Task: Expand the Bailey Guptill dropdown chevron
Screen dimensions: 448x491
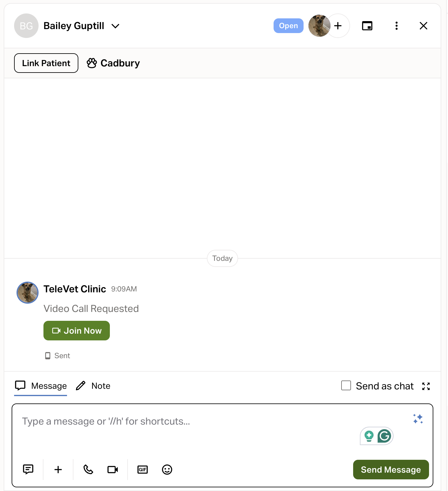Action: click(115, 26)
